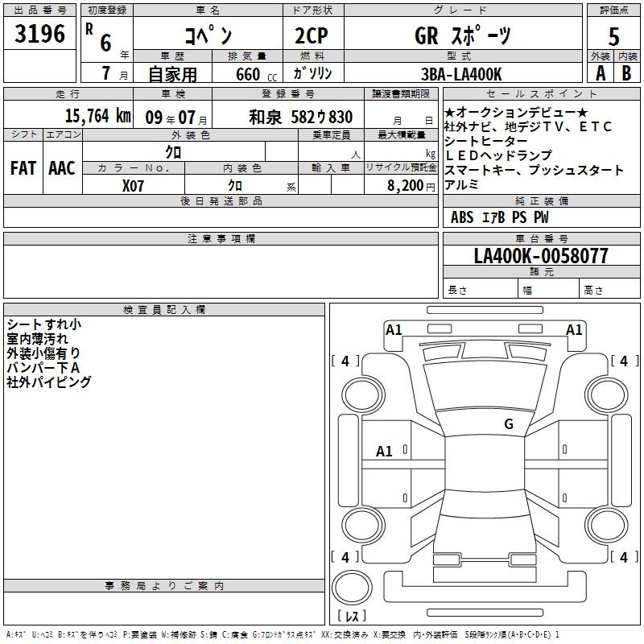The height and width of the screenshot is (644, 644).
Task: Click inspector note 外装小傷有り
Action: (43, 353)
